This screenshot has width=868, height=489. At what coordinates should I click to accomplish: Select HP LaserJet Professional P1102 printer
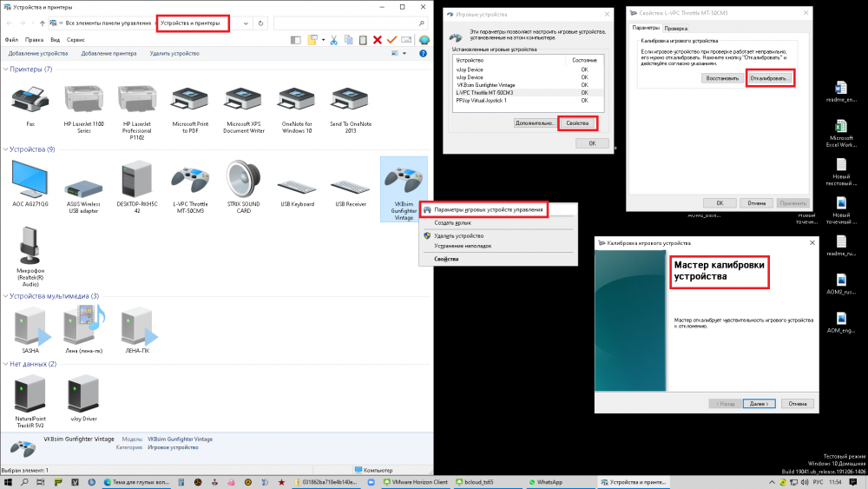137,112
